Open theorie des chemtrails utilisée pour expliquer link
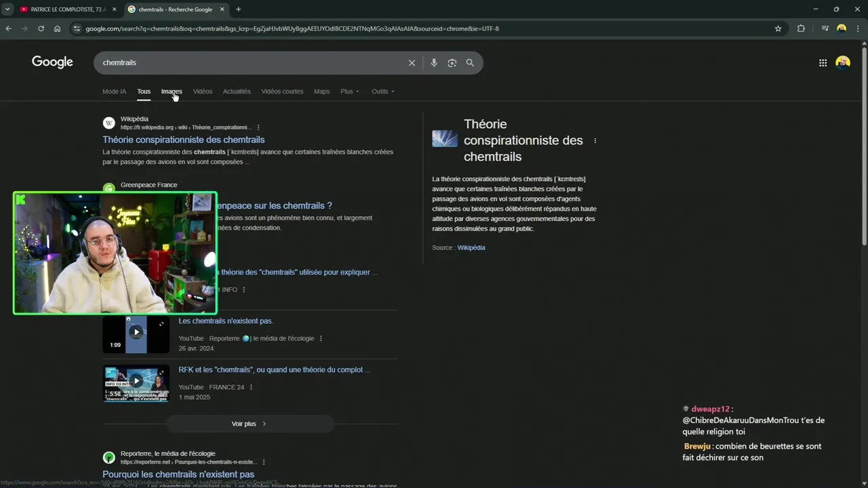Screen dimensions: 868x488 click(x=298, y=272)
